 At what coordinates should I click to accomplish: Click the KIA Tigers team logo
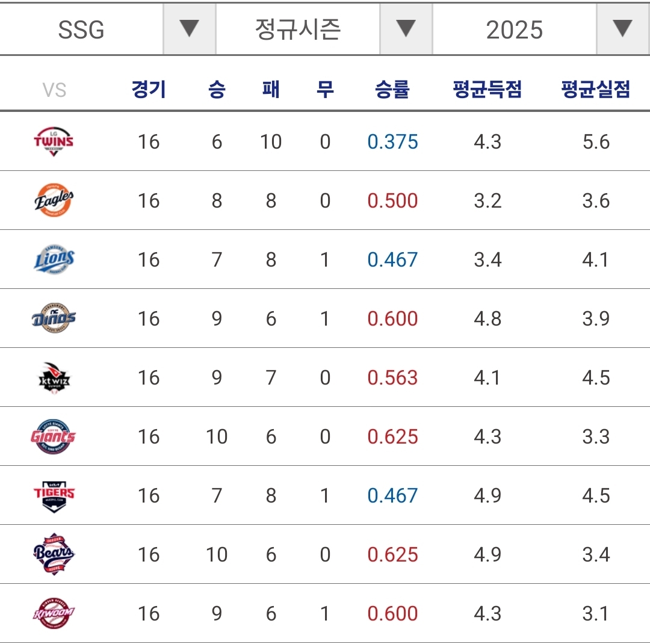pyautogui.click(x=54, y=495)
